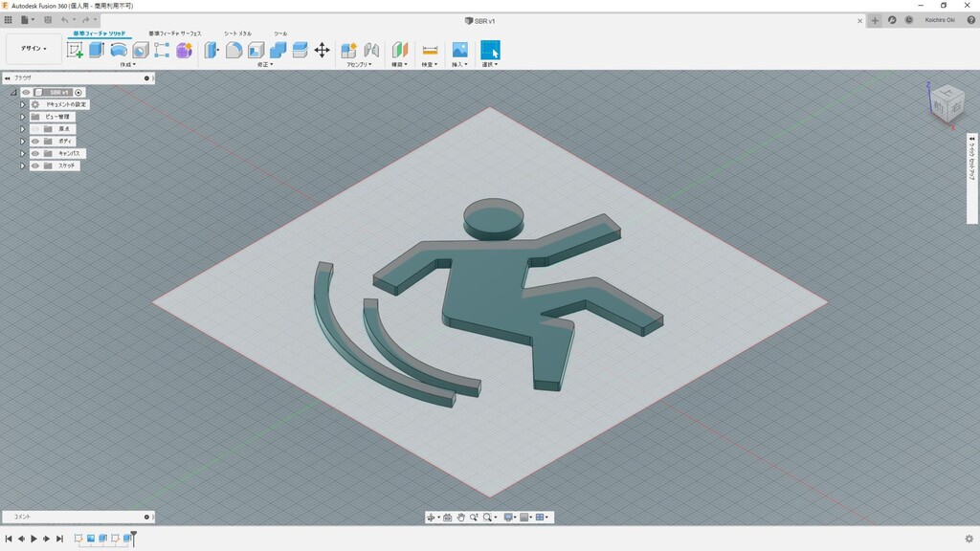Image resolution: width=980 pixels, height=551 pixels.
Task: Expand ドキュメントの設定 node
Action: [23, 104]
